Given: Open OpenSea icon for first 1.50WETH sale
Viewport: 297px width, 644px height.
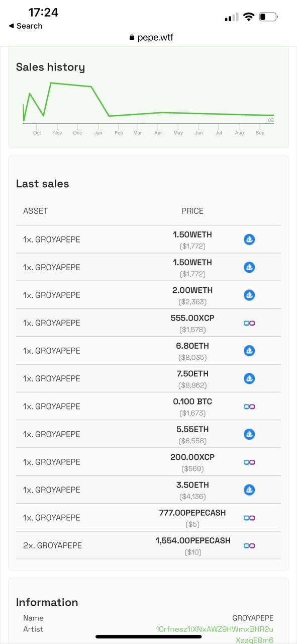Looking at the screenshot, I should [x=249, y=239].
